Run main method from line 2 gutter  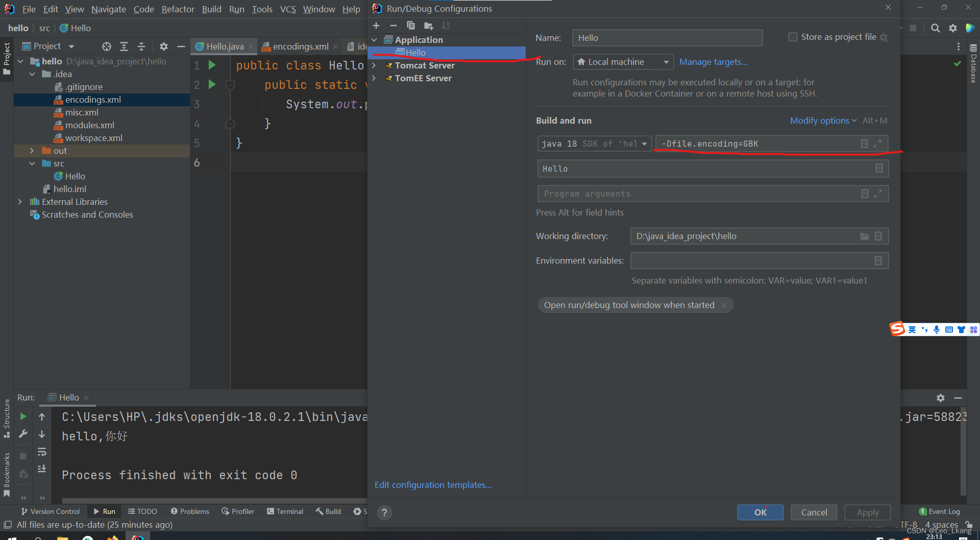tap(212, 84)
